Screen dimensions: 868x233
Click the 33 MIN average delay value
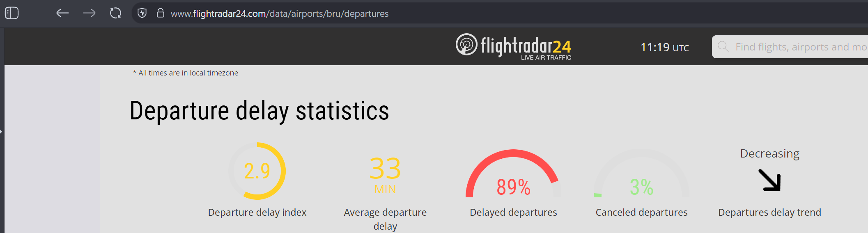pyautogui.click(x=385, y=175)
